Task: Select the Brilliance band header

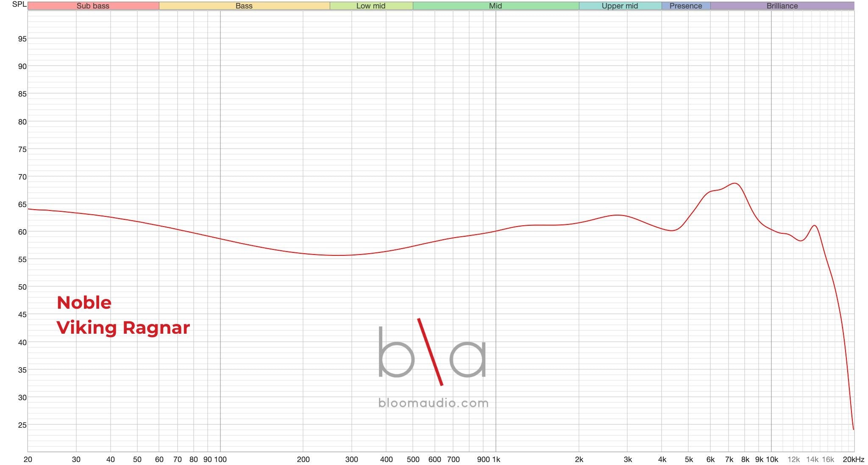Action: tap(782, 6)
